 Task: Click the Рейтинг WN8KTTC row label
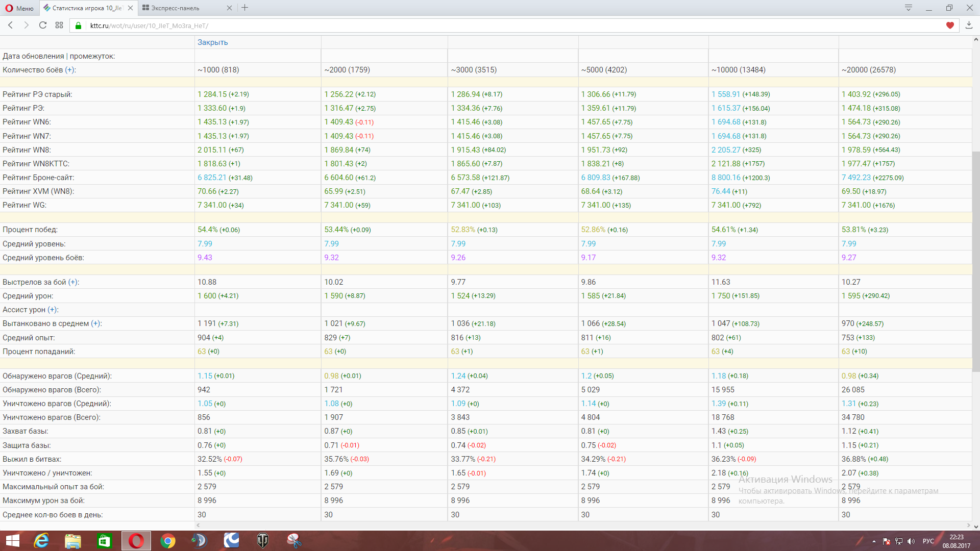[36, 164]
